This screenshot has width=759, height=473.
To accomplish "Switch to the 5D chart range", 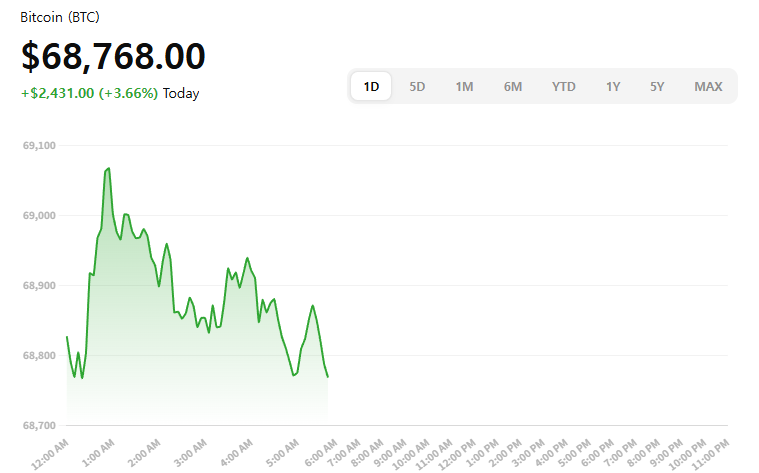I will [x=417, y=86].
